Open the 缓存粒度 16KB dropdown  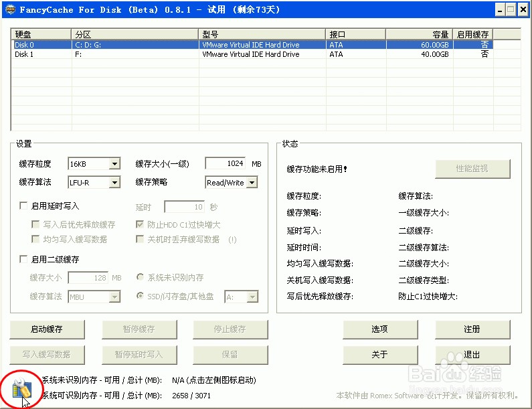(x=115, y=164)
